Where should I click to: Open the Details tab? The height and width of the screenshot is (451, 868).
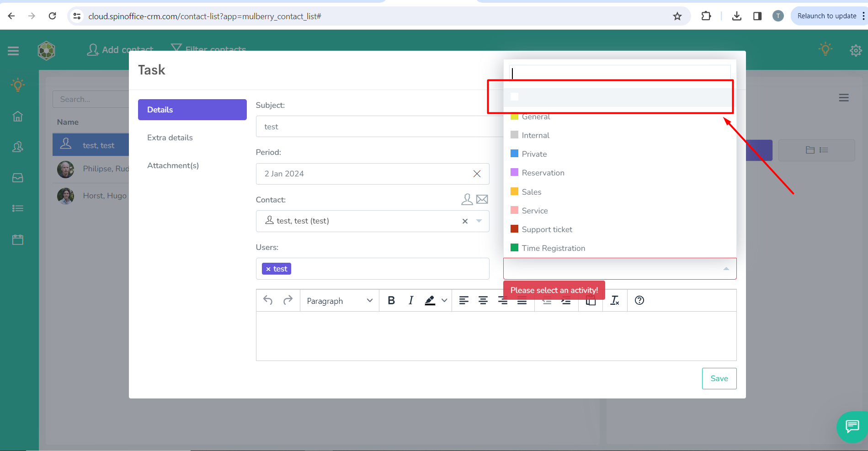192,110
